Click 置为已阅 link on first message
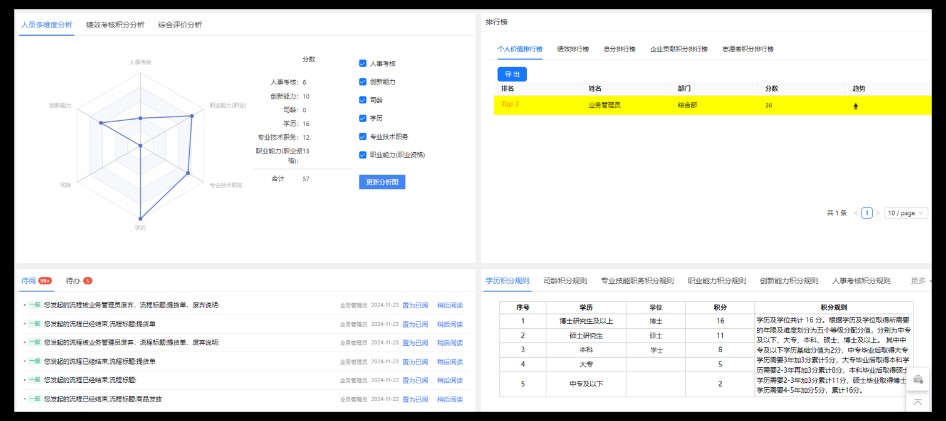This screenshot has width=946, height=421. tap(415, 305)
